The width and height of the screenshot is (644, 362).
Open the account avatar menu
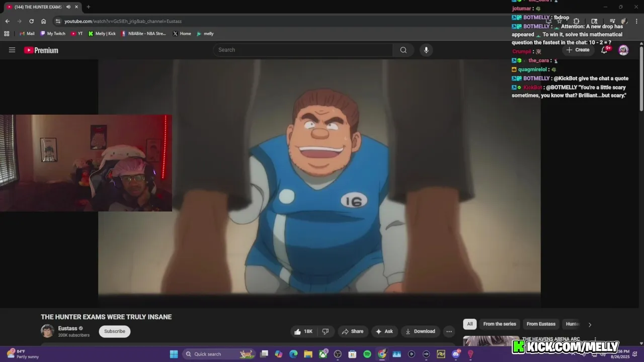tap(623, 50)
